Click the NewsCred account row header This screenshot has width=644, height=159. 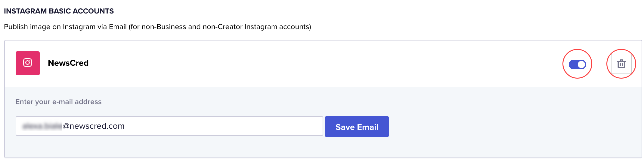click(x=323, y=64)
